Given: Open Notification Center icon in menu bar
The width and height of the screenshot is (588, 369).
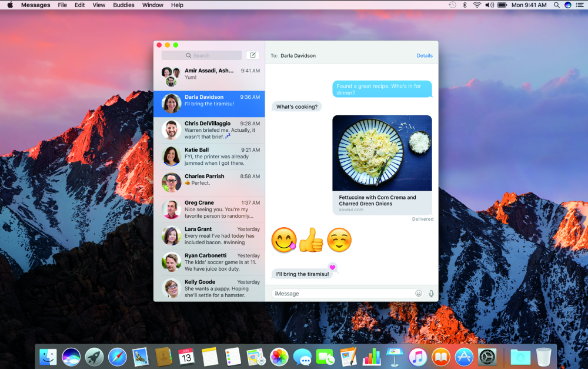Looking at the screenshot, I should click(580, 5).
